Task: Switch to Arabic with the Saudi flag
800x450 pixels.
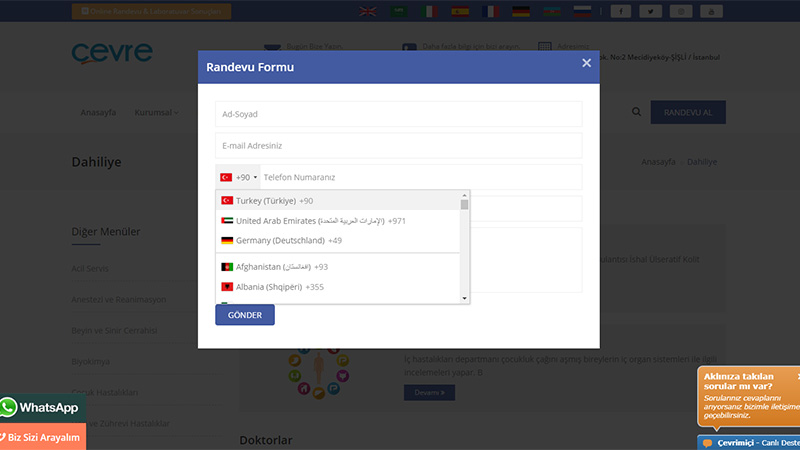Action: click(398, 11)
